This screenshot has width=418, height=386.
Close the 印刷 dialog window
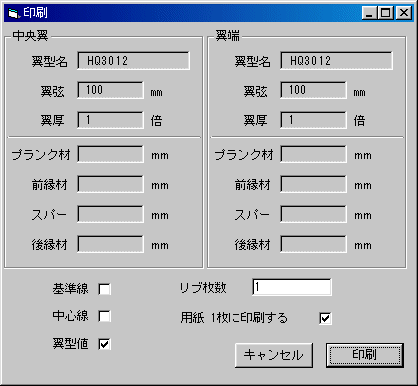coord(404,13)
